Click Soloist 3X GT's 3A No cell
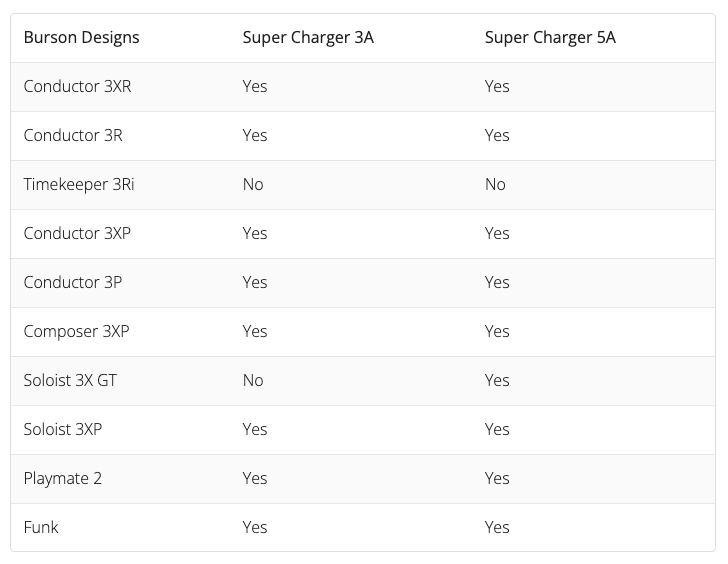The height and width of the screenshot is (564, 728). [x=253, y=381]
